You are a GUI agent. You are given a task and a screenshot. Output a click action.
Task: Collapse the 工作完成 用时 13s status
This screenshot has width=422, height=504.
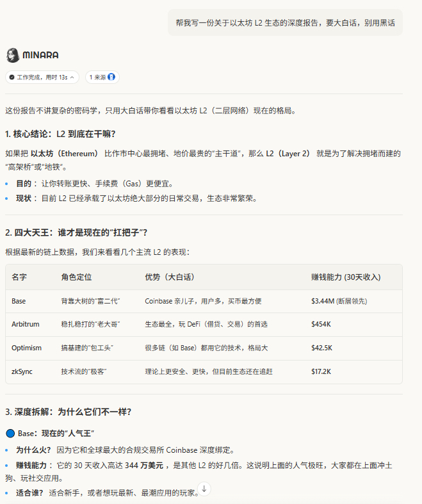click(42, 77)
